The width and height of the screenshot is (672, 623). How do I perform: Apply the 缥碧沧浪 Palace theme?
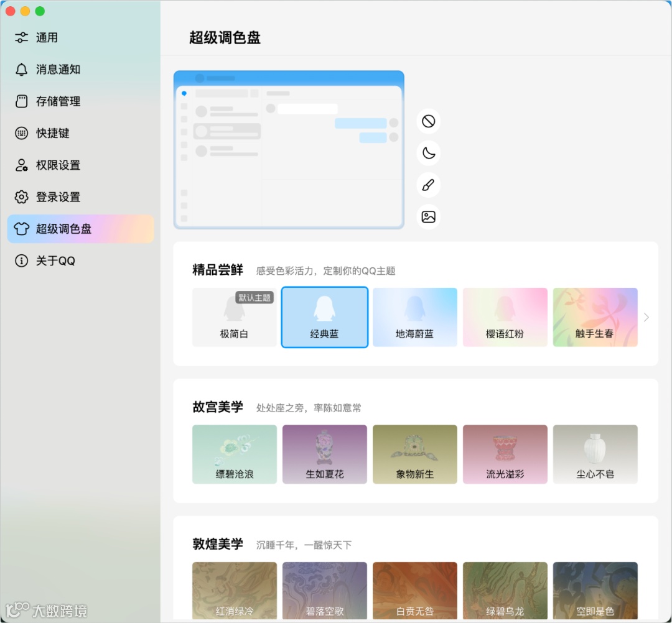click(235, 455)
